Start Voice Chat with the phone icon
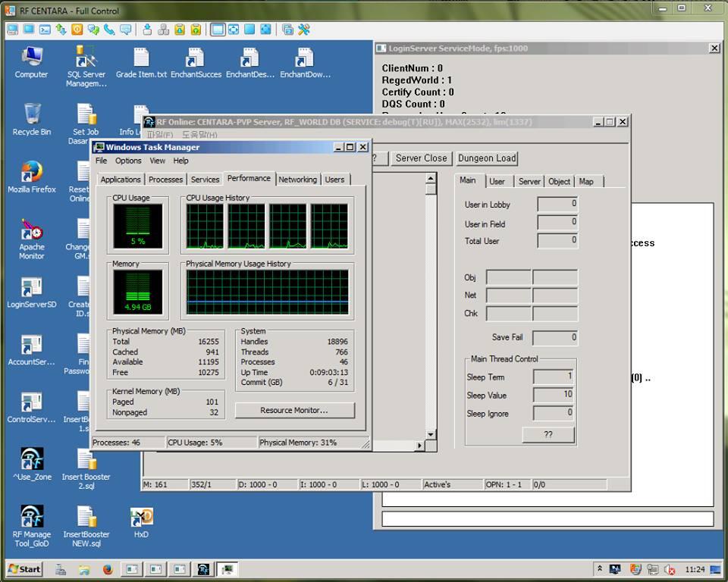The width and height of the screenshot is (728, 582). coord(109,30)
